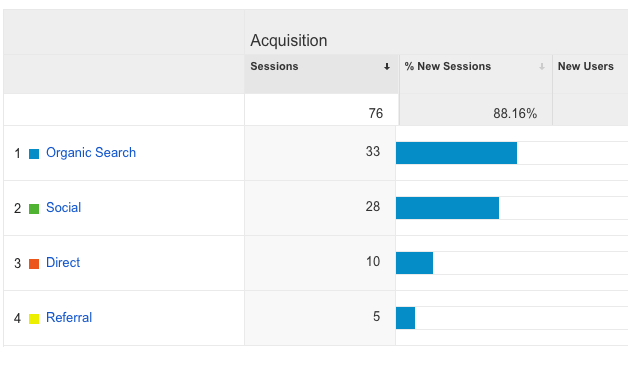This screenshot has height=365, width=628.
Task: Open the Social channel link
Action: pyautogui.click(x=63, y=208)
